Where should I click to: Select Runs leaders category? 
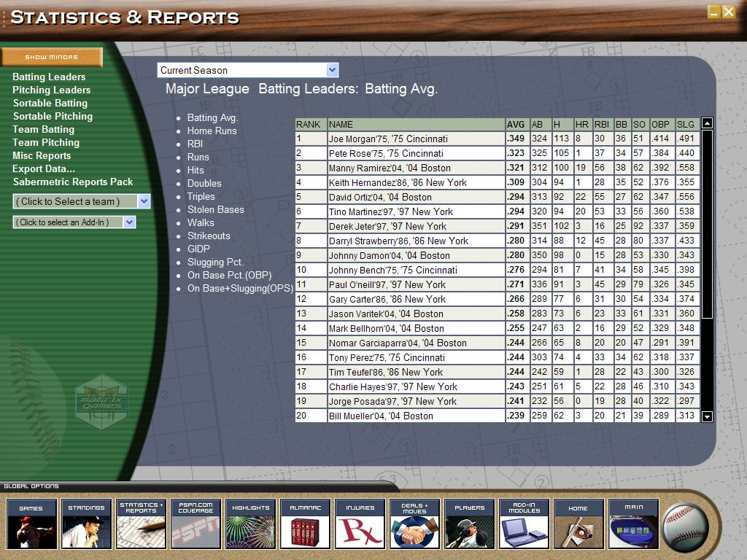pyautogui.click(x=198, y=157)
